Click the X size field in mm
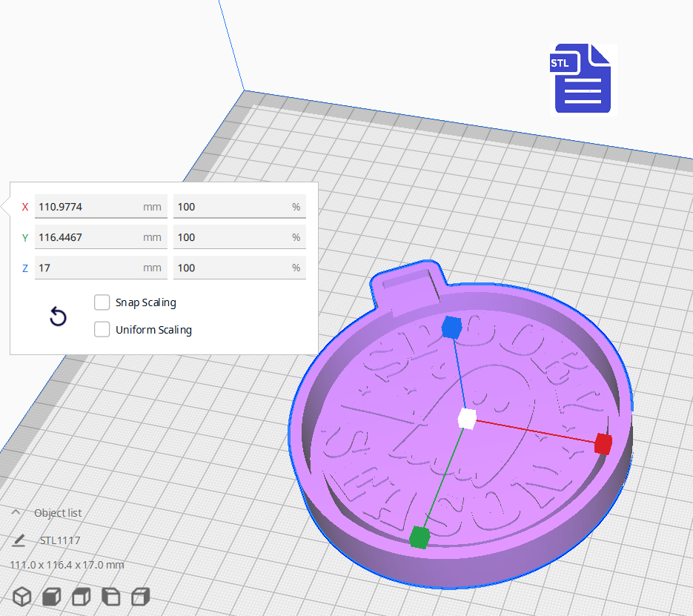 [x=89, y=207]
